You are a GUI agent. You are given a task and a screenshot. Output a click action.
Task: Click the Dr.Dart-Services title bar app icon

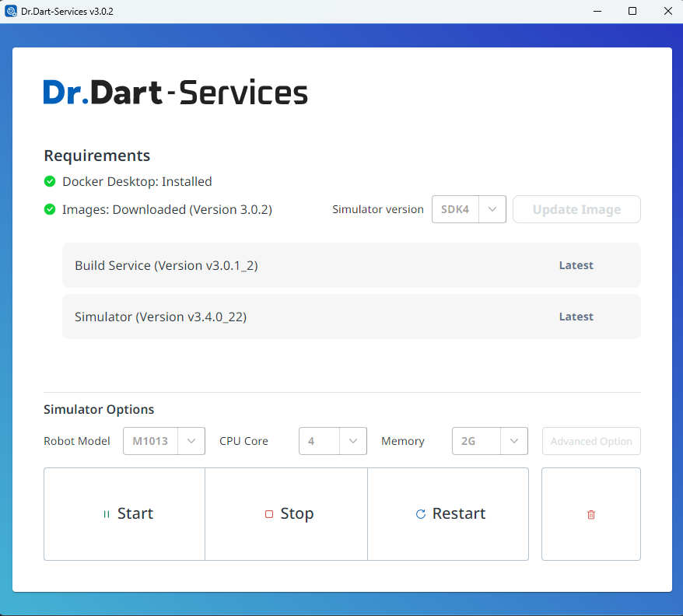click(x=11, y=11)
